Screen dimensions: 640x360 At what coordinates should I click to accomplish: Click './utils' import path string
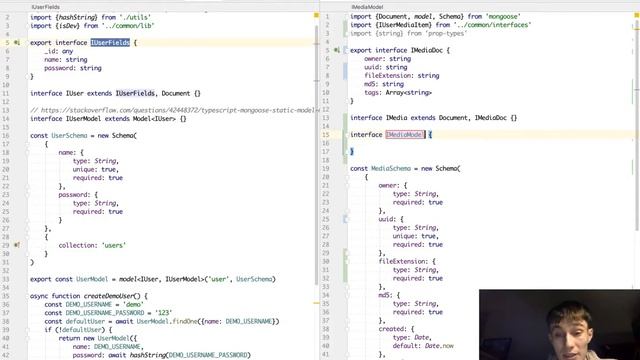(135, 17)
